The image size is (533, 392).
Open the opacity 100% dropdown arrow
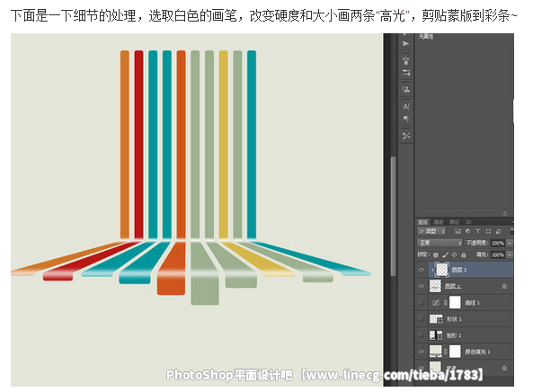pyautogui.click(x=510, y=243)
